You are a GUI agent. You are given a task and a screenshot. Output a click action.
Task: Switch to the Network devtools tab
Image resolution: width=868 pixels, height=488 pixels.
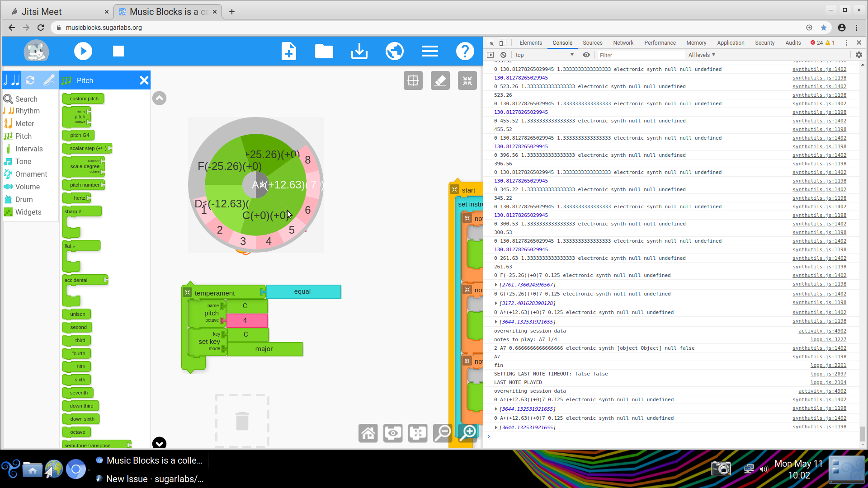(x=623, y=43)
